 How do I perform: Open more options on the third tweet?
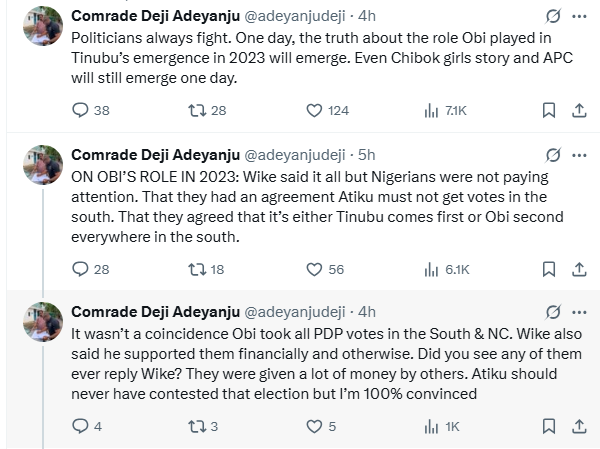click(x=579, y=312)
